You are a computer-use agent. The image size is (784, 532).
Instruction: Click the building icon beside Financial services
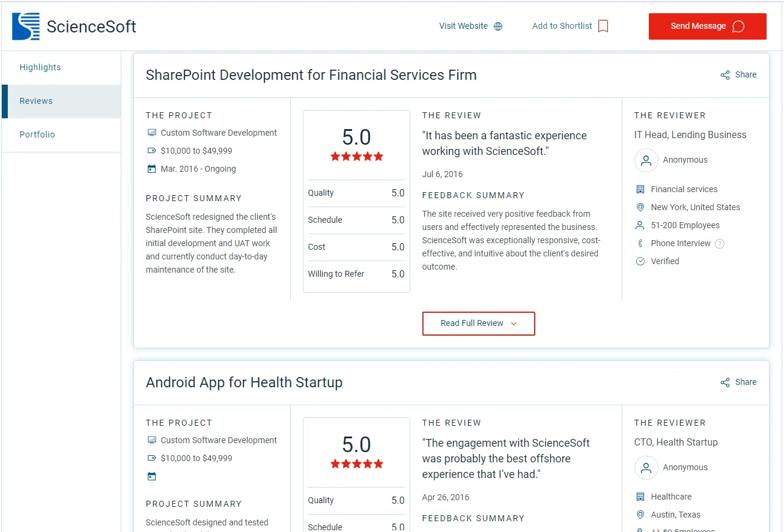(x=640, y=189)
